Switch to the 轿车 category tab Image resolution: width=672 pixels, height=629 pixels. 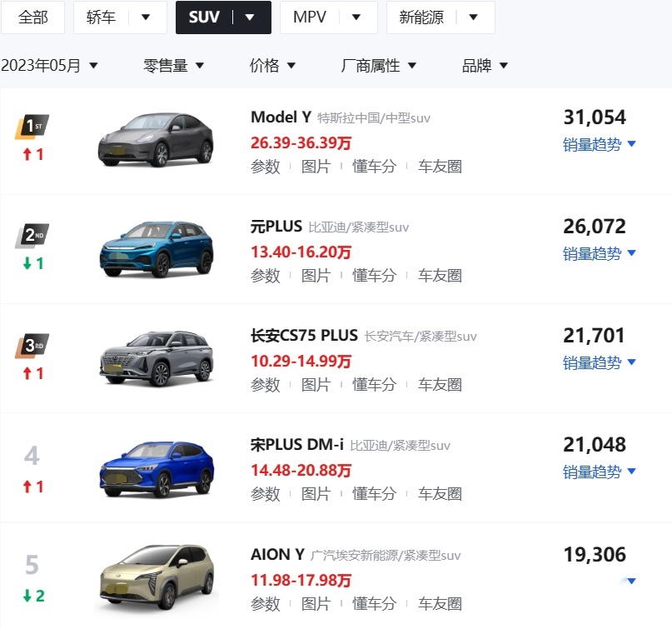click(x=101, y=17)
